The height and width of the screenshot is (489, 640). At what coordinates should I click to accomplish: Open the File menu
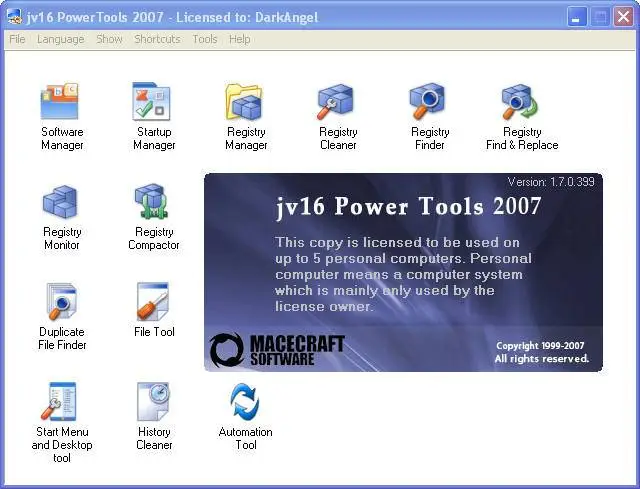pos(17,39)
